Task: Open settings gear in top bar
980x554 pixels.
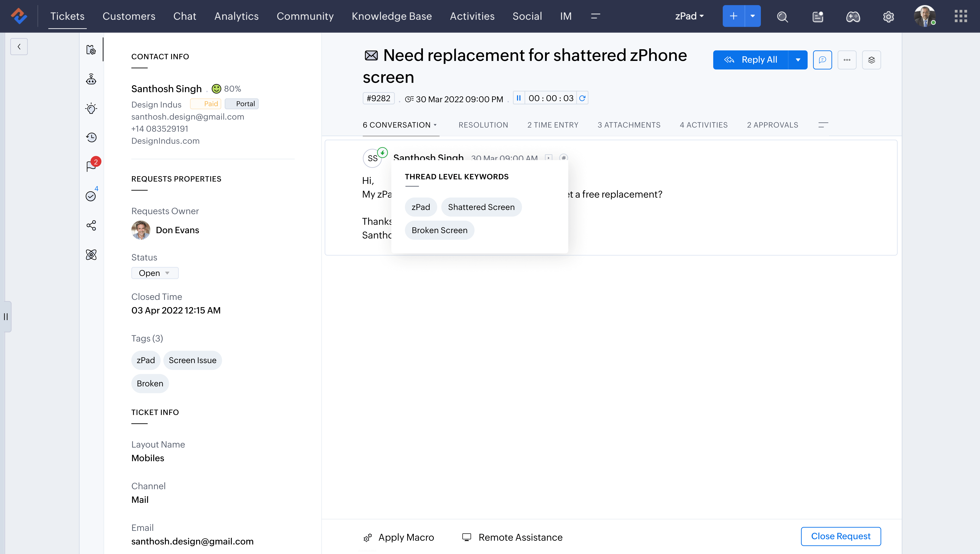Action: [888, 16]
